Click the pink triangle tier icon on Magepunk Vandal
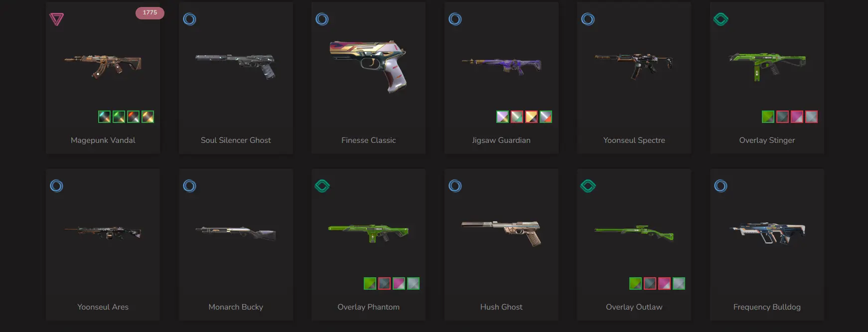 [x=56, y=19]
